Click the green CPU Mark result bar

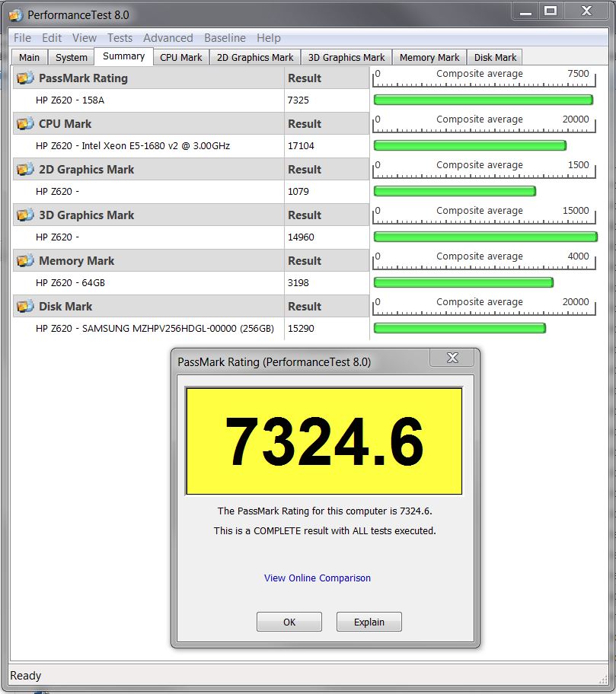tap(469, 145)
